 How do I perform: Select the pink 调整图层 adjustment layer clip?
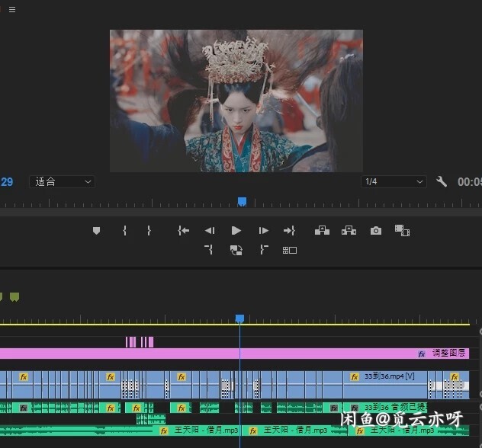click(x=235, y=354)
